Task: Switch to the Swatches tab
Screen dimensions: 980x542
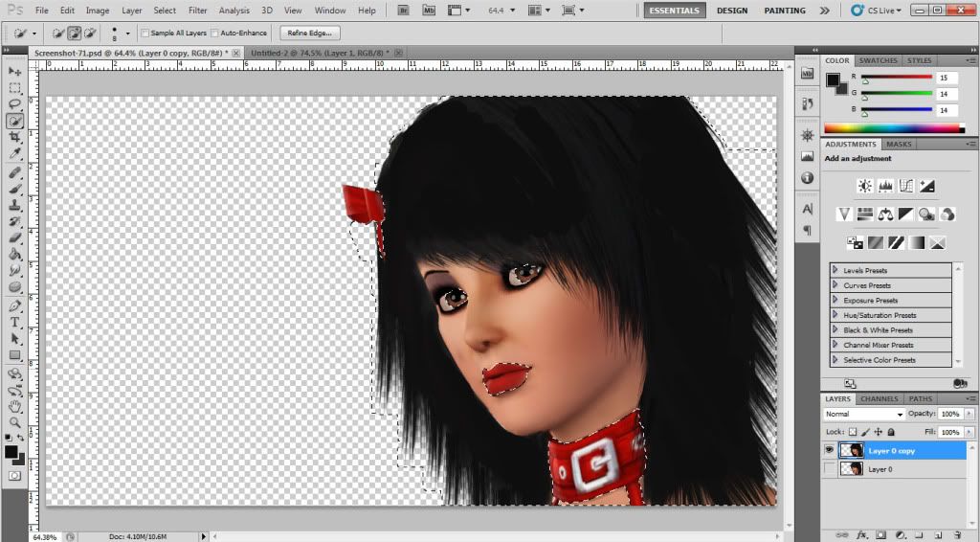Action: (878, 60)
